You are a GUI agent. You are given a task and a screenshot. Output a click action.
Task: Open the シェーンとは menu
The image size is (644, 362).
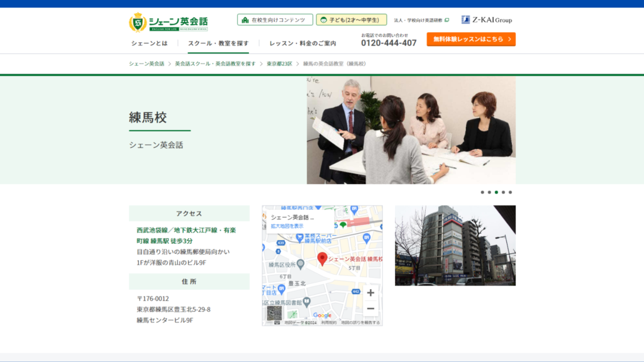[x=150, y=43]
